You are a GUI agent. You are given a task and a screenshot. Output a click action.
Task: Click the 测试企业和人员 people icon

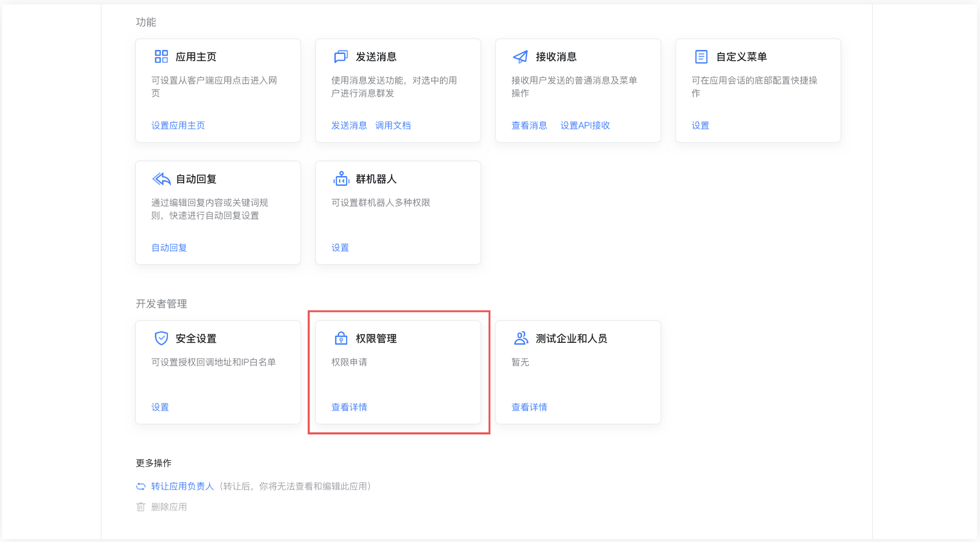coord(521,338)
